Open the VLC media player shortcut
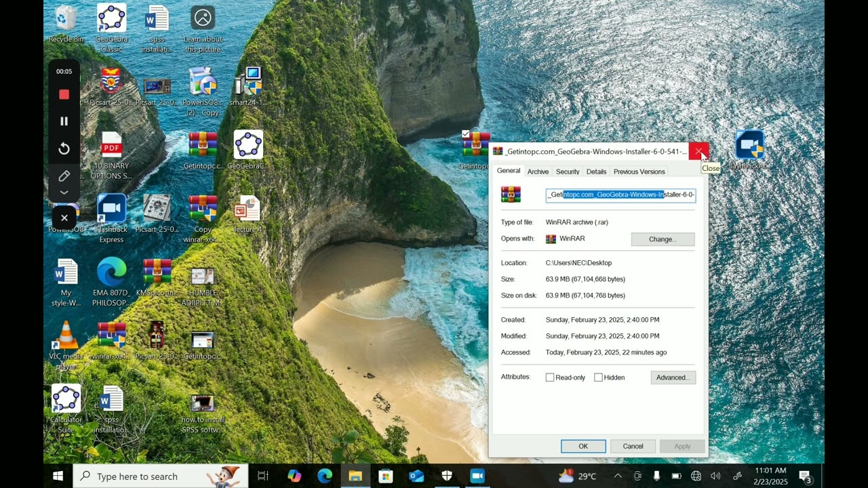This screenshot has height=488, width=868. 66,346
